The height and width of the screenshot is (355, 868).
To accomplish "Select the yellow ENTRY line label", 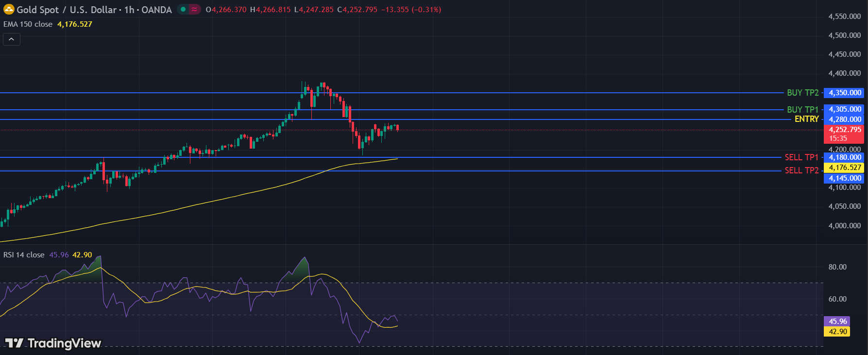I will pos(806,119).
